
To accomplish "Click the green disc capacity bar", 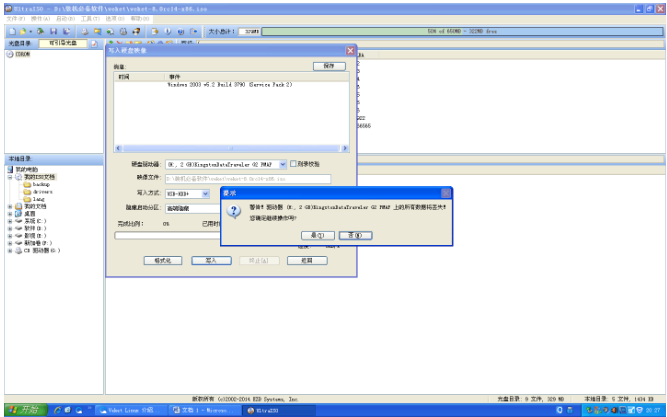I will 462,31.
